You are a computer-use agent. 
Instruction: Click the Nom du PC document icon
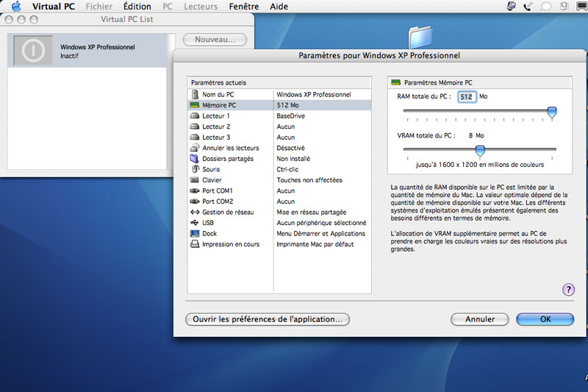coord(195,95)
